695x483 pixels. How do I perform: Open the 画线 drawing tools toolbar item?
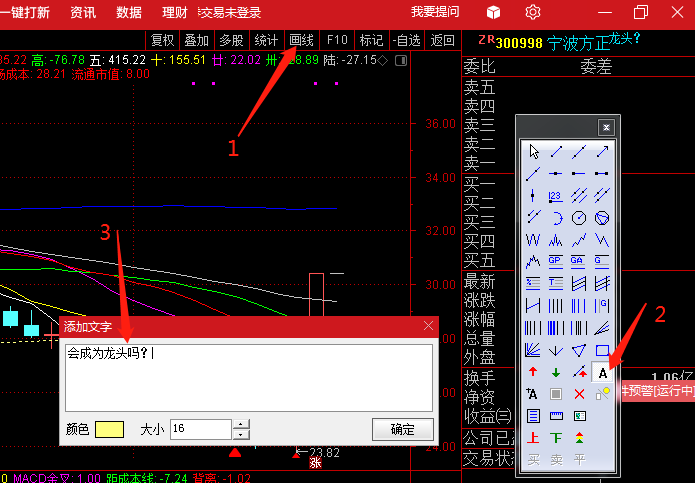pos(301,40)
